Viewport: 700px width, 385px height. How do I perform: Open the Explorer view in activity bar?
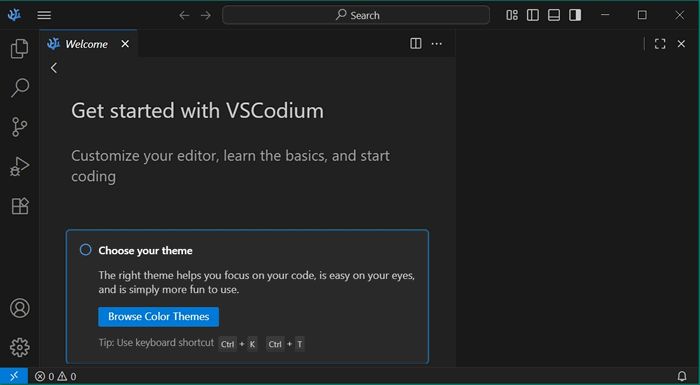tap(19, 49)
